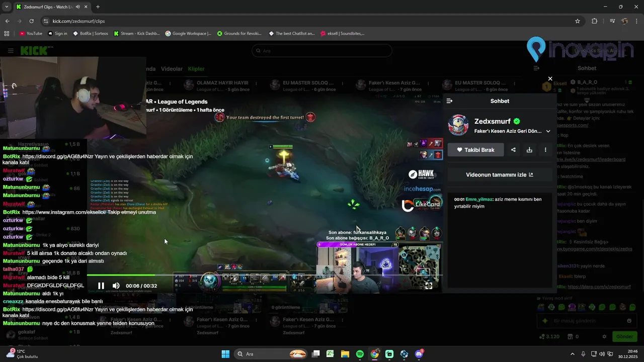Screen dimensions: 644x362
Task: Open the tab search dropdown arrow
Action: tap(7, 7)
